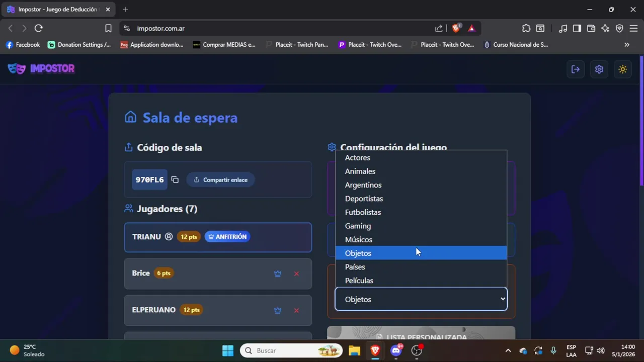Leave the room via the exit icon
The height and width of the screenshot is (362, 644).
point(576,69)
